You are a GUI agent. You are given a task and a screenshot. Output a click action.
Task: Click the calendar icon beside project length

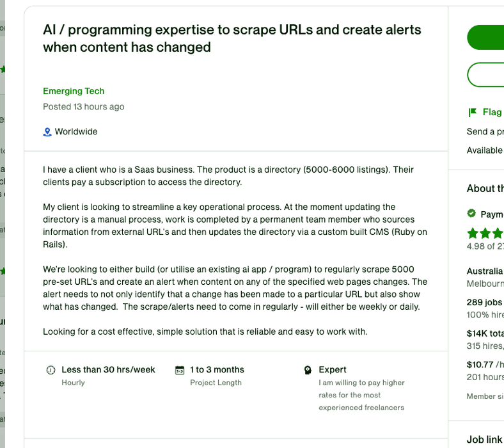(x=180, y=370)
